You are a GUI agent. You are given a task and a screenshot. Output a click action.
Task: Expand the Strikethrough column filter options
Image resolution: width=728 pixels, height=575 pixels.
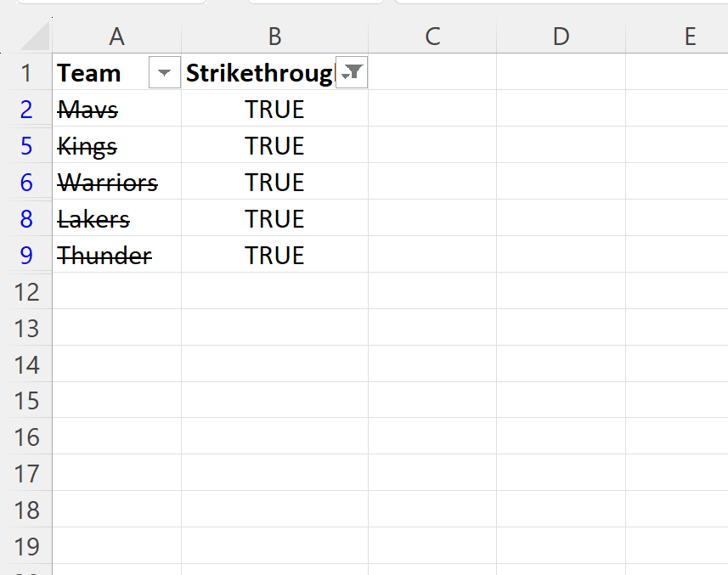point(352,73)
